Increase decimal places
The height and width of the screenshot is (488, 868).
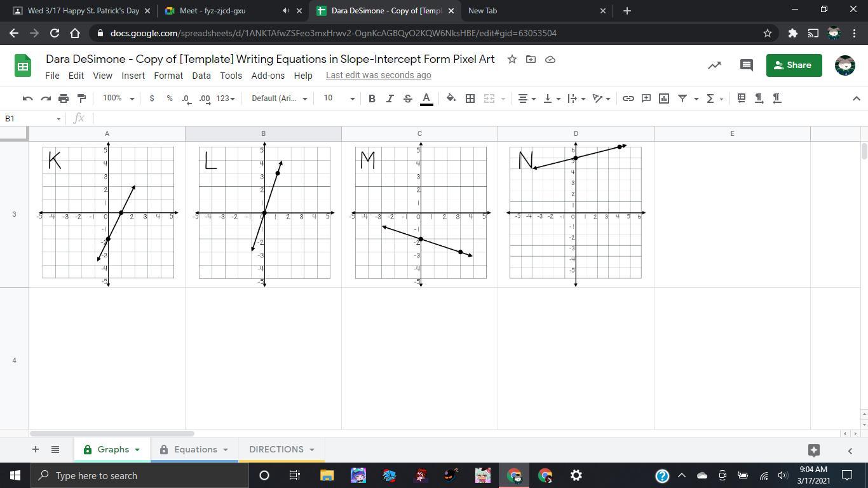[205, 98]
